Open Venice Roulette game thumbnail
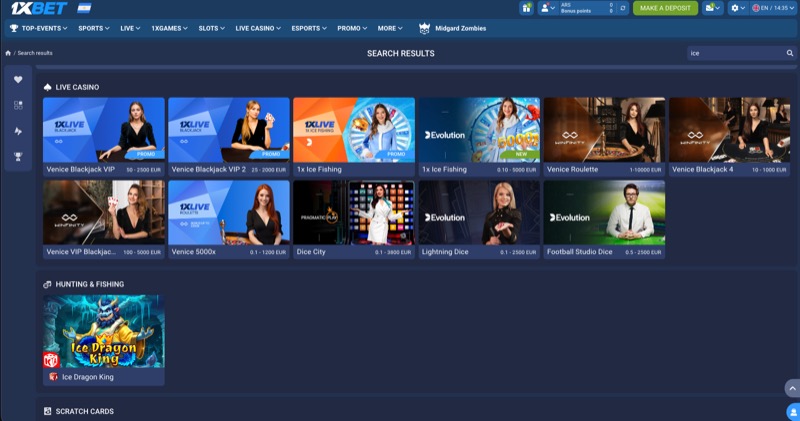This screenshot has height=421, width=800. pos(604,130)
